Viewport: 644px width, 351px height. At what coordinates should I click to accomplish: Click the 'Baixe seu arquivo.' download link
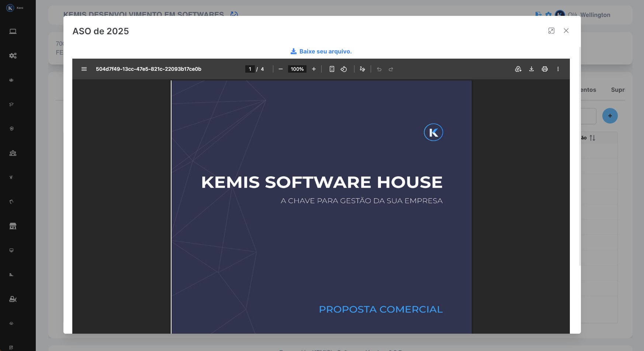(x=321, y=51)
